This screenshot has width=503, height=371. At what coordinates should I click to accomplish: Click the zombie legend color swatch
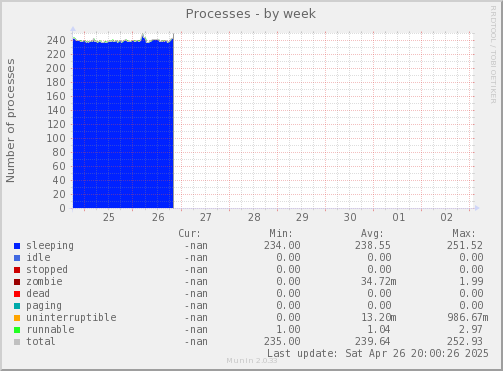17,282
